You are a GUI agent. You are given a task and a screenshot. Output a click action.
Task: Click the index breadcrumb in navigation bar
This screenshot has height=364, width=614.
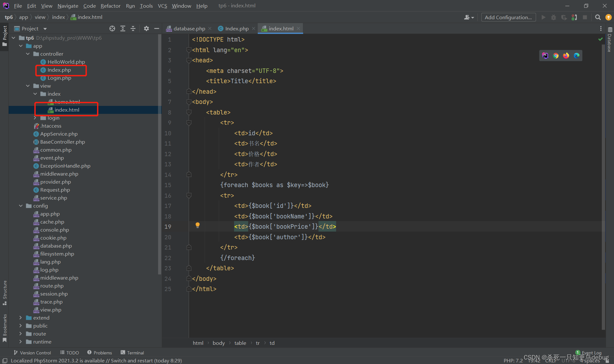[x=59, y=17]
